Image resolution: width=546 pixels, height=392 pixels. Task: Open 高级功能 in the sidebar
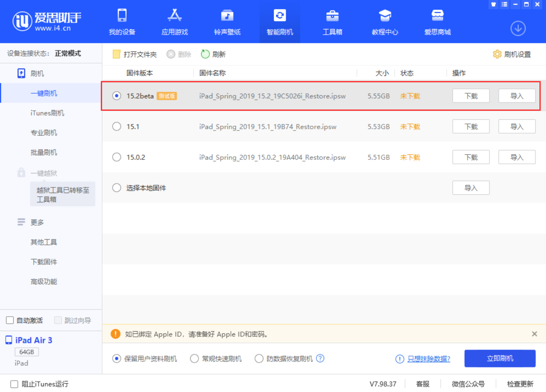44,282
